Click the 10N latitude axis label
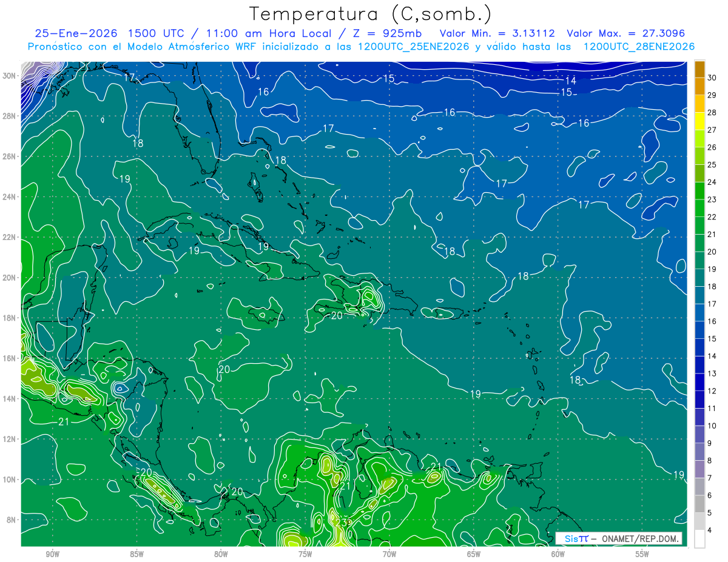 pyautogui.click(x=9, y=480)
